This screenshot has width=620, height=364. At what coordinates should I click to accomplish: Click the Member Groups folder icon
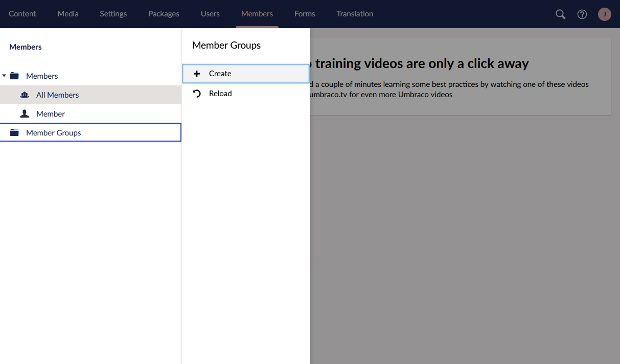click(x=14, y=132)
